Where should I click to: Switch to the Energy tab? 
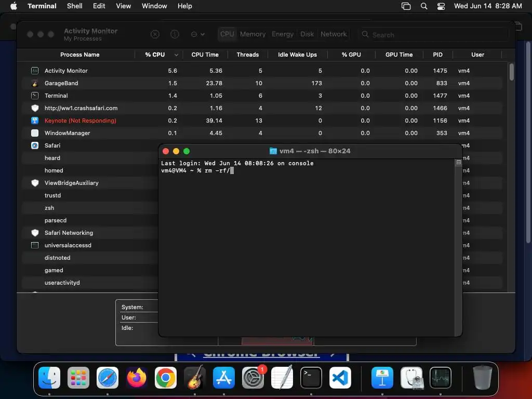283,34
